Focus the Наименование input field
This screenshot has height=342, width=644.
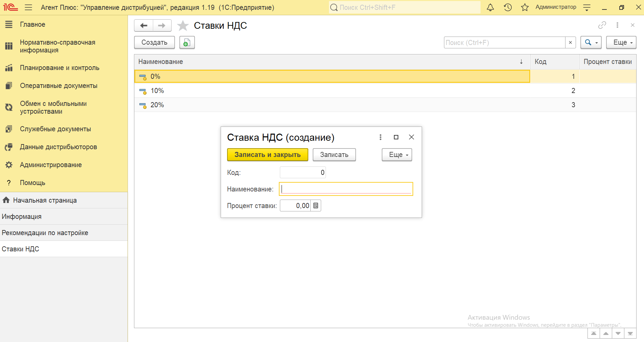point(346,189)
